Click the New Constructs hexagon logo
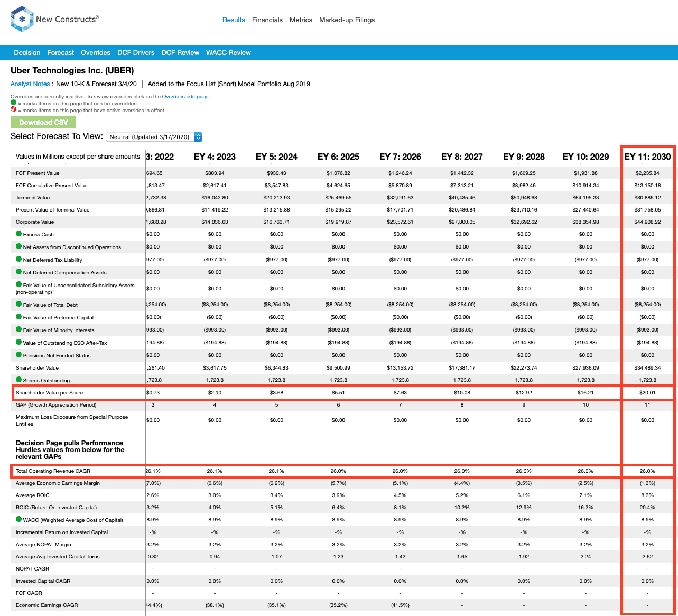The height and width of the screenshot is (616, 678). tap(22, 19)
